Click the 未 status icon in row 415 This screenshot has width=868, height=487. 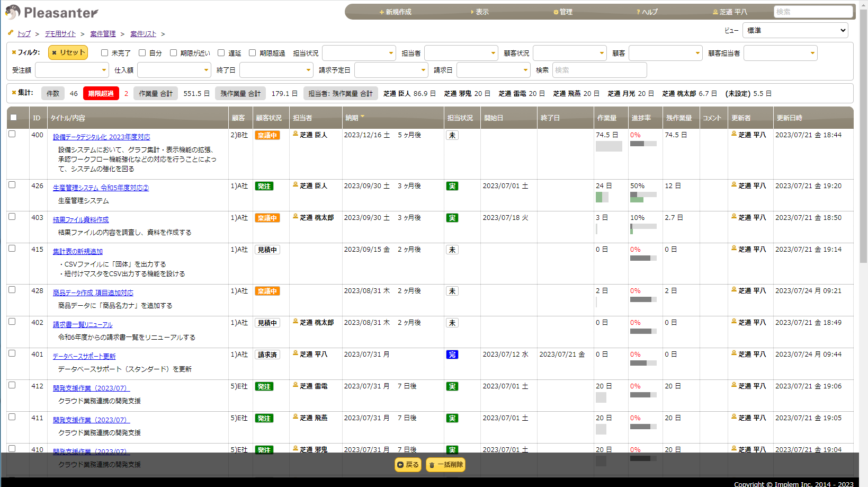tap(452, 250)
